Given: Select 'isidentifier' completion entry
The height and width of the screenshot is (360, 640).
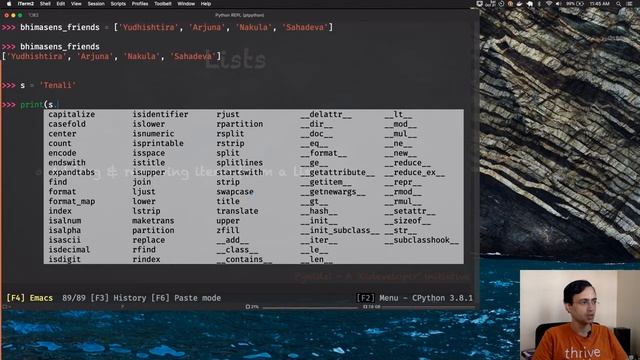Looking at the screenshot, I should tap(160, 114).
